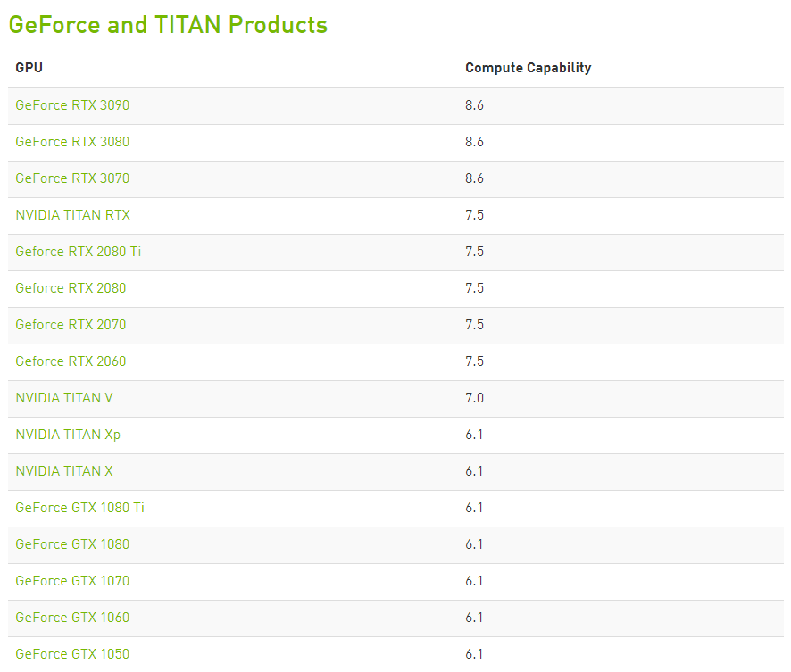
Task: Click the 6.1 value for TITAN Xp
Action: pos(474,435)
